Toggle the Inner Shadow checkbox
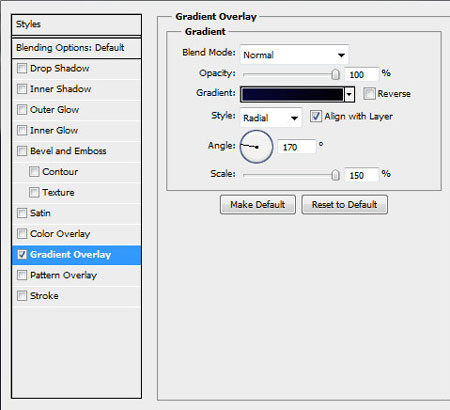Image resolution: width=450 pixels, height=410 pixels. pyautogui.click(x=22, y=89)
